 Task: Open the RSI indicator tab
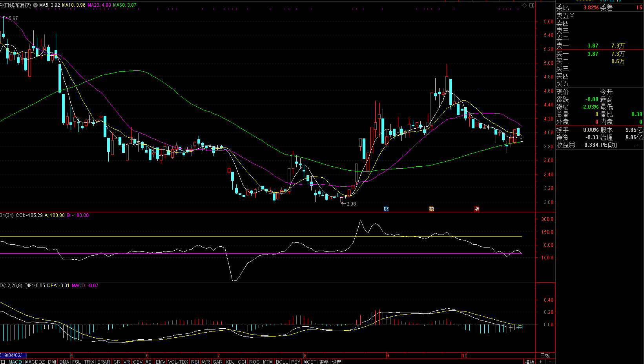pos(195,362)
